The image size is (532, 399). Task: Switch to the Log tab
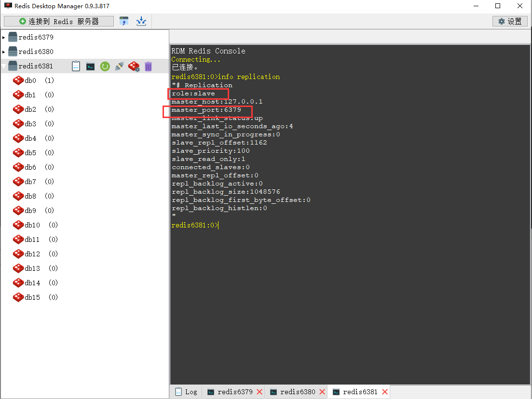pos(186,392)
